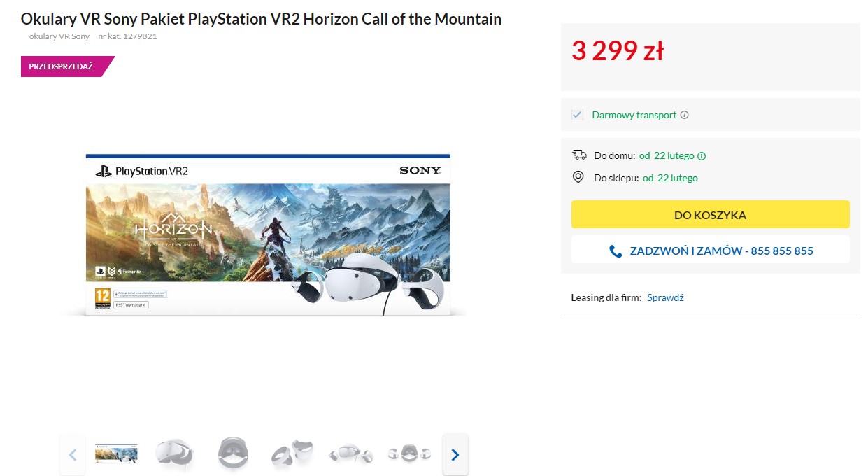Toggle the Darmowy transport checkbox
This screenshot has height=476, width=868.
pyautogui.click(x=577, y=115)
